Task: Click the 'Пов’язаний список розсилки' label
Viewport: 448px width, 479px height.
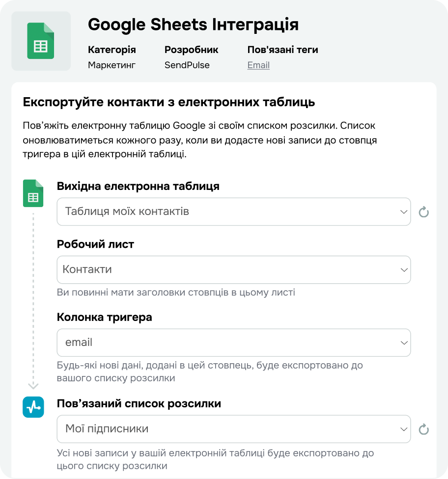Action: (139, 404)
